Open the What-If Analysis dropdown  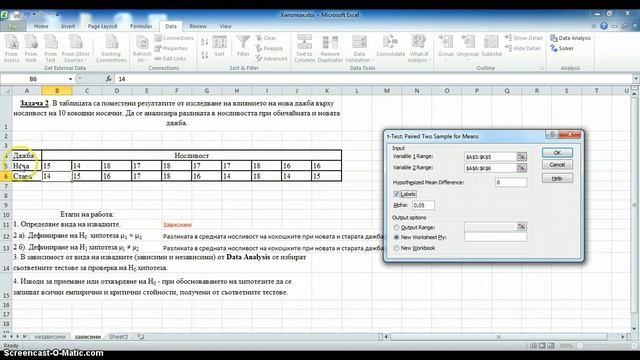point(419,49)
